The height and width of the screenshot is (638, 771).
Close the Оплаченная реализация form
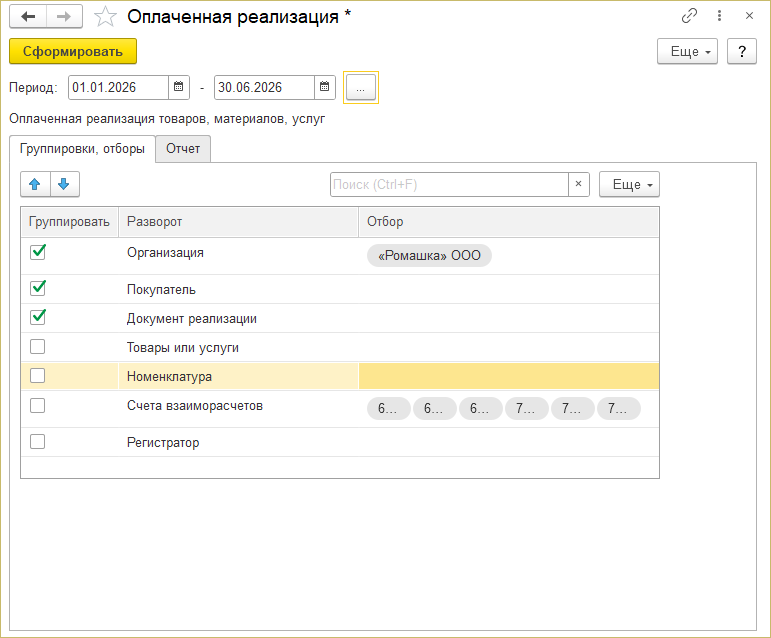point(749,16)
